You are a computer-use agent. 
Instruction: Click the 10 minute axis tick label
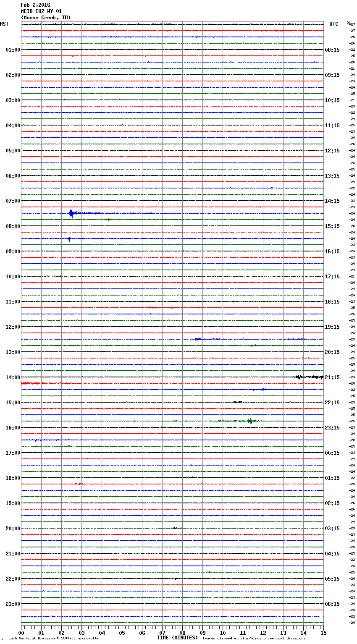223,633
